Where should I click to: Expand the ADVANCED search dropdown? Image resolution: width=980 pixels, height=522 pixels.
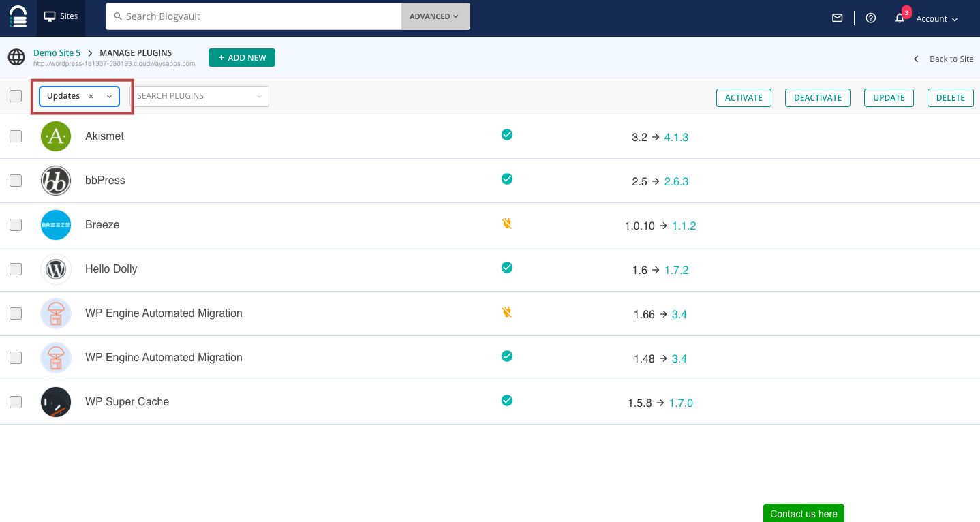coord(435,16)
